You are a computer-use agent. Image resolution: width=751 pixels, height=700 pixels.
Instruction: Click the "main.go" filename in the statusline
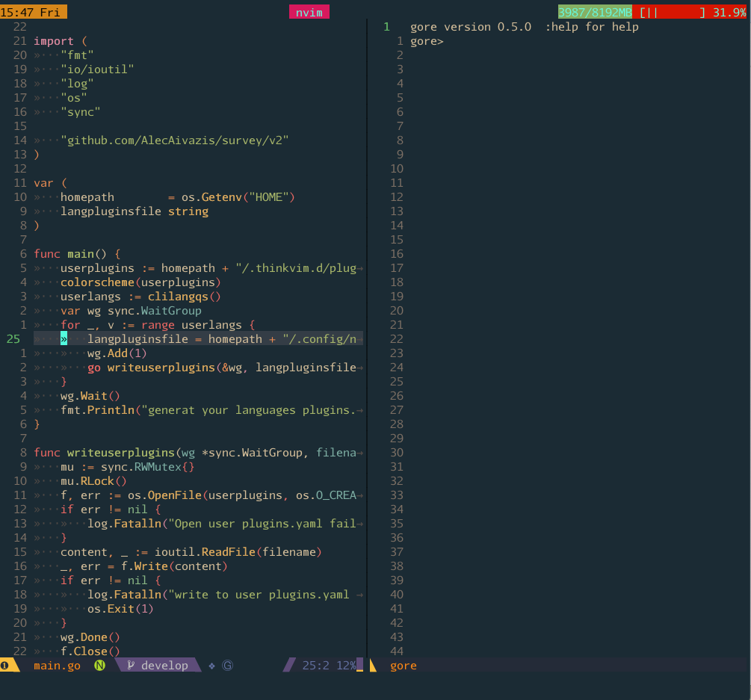(x=58, y=665)
